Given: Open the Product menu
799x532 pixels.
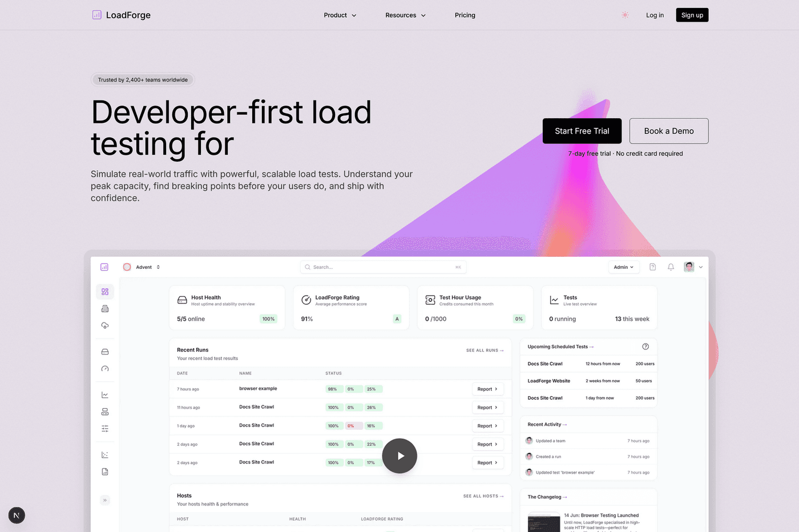Looking at the screenshot, I should [340, 15].
